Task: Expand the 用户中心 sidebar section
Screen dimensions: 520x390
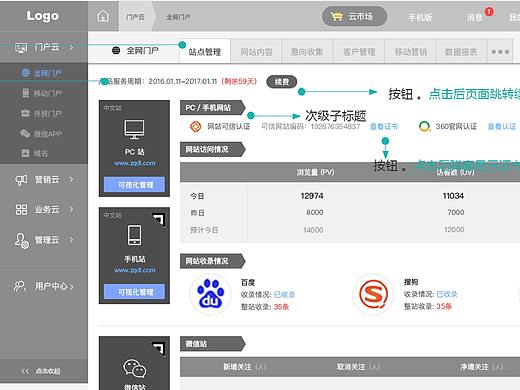Action: (x=44, y=286)
